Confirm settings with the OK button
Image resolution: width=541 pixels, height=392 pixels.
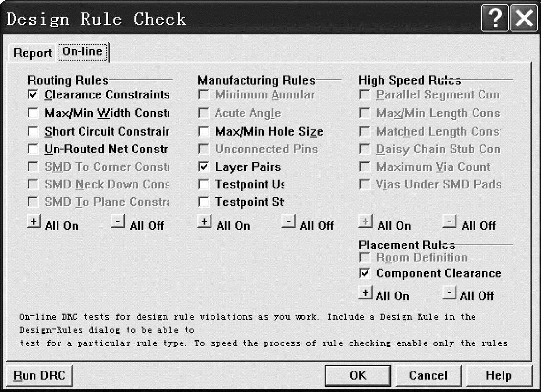point(358,375)
